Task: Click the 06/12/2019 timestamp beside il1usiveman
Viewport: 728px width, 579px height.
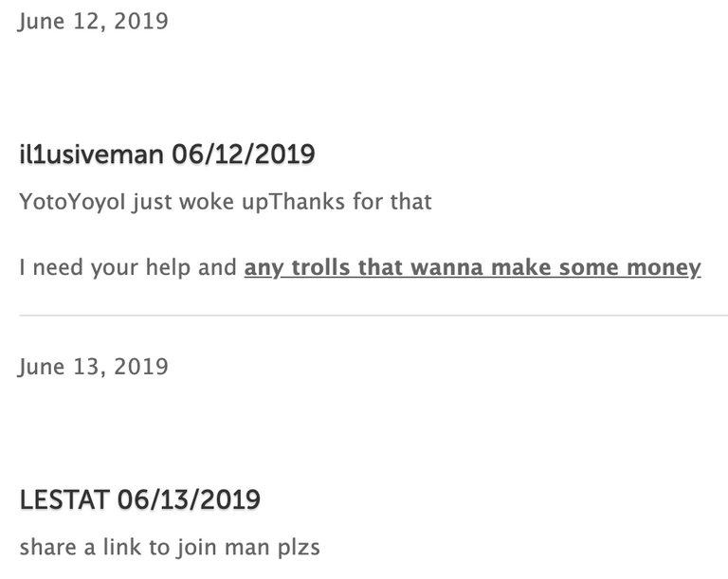Action: pos(244,154)
